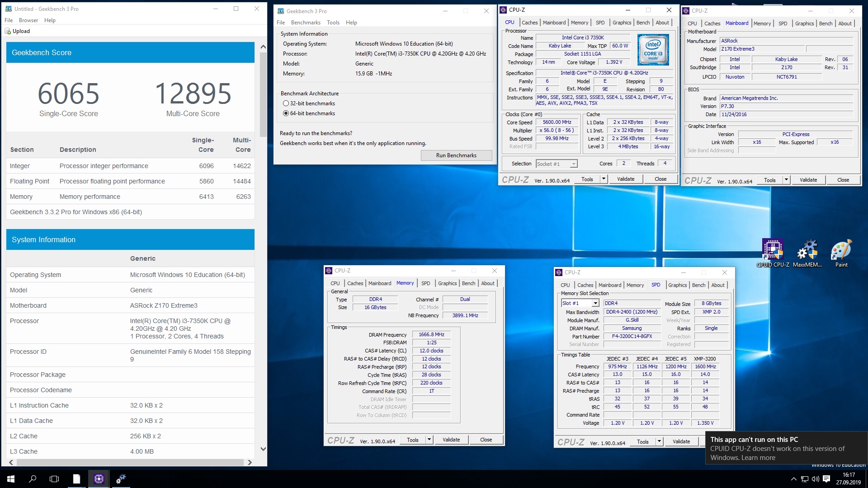The width and height of the screenshot is (868, 488).
Task: Open About tab in SPD CPU-Z window
Action: (x=717, y=285)
